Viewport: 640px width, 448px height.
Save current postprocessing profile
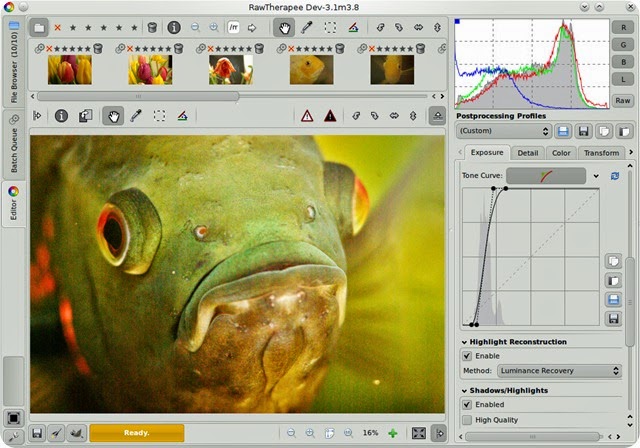(x=584, y=131)
